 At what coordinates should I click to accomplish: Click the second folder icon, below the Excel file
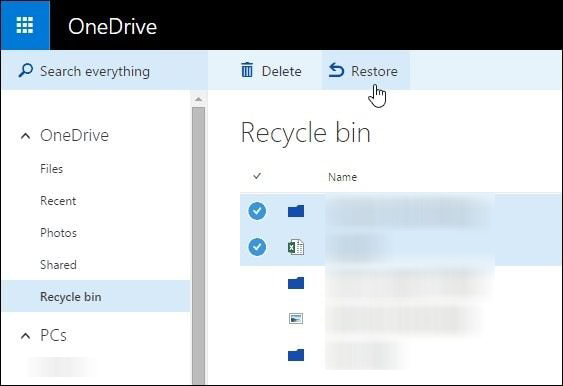point(296,283)
